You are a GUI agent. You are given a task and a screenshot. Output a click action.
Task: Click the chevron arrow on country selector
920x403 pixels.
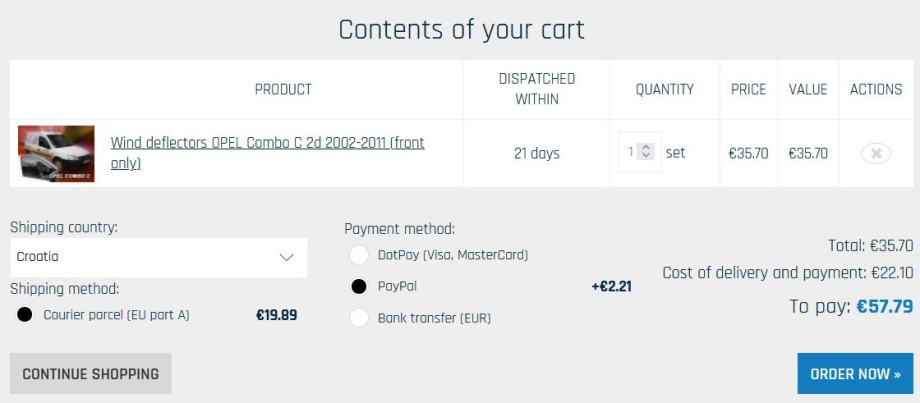(287, 257)
